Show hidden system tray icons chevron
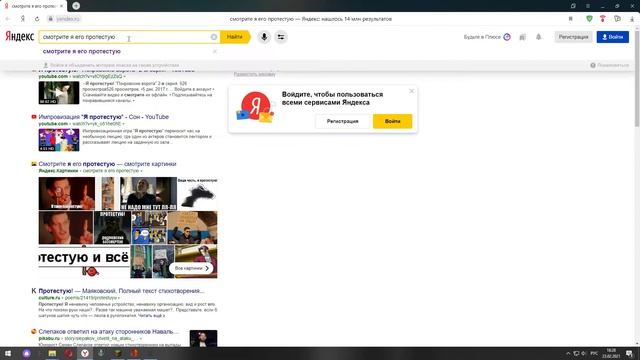640x360 pixels. coord(568,353)
